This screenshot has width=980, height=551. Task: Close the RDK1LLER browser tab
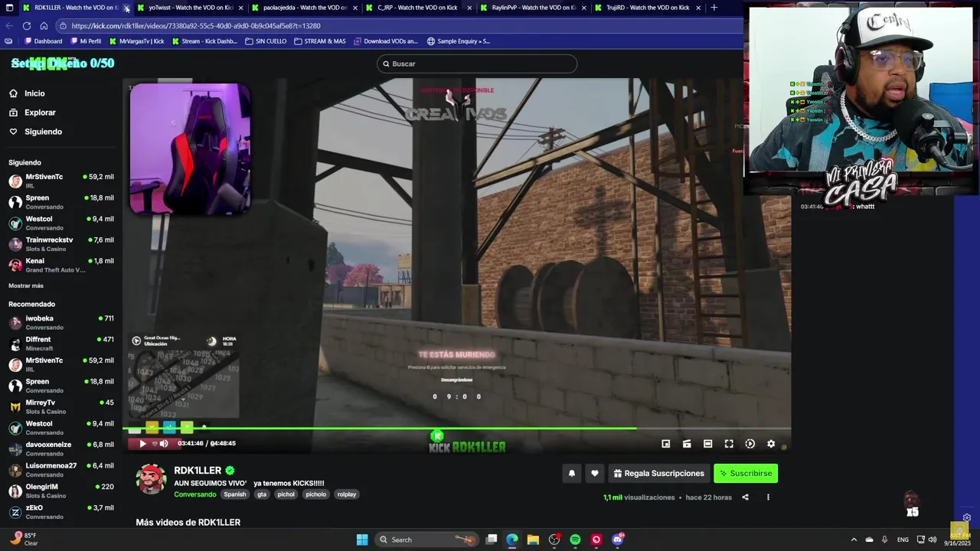pos(126,8)
